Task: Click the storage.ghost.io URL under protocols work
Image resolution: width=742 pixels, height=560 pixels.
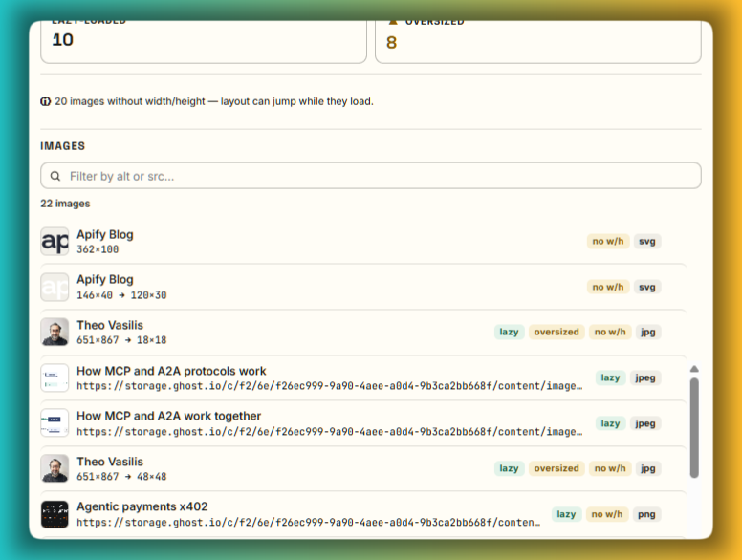Action: pyautogui.click(x=330, y=386)
